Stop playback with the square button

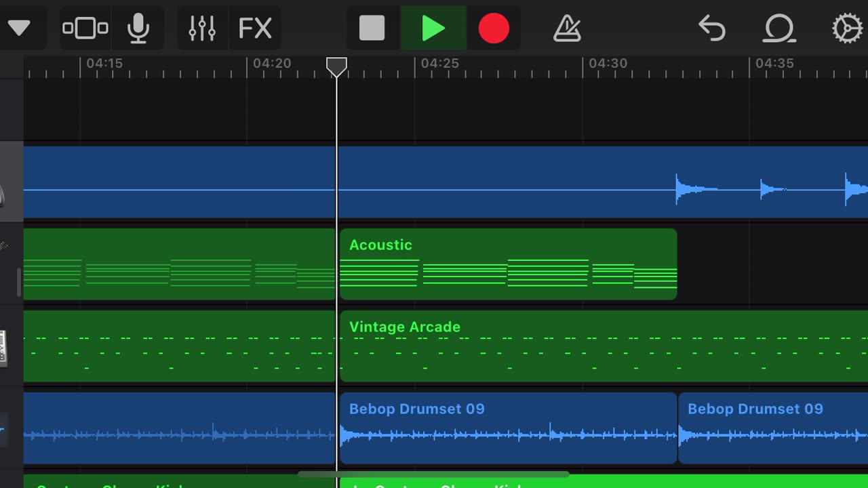(x=372, y=28)
